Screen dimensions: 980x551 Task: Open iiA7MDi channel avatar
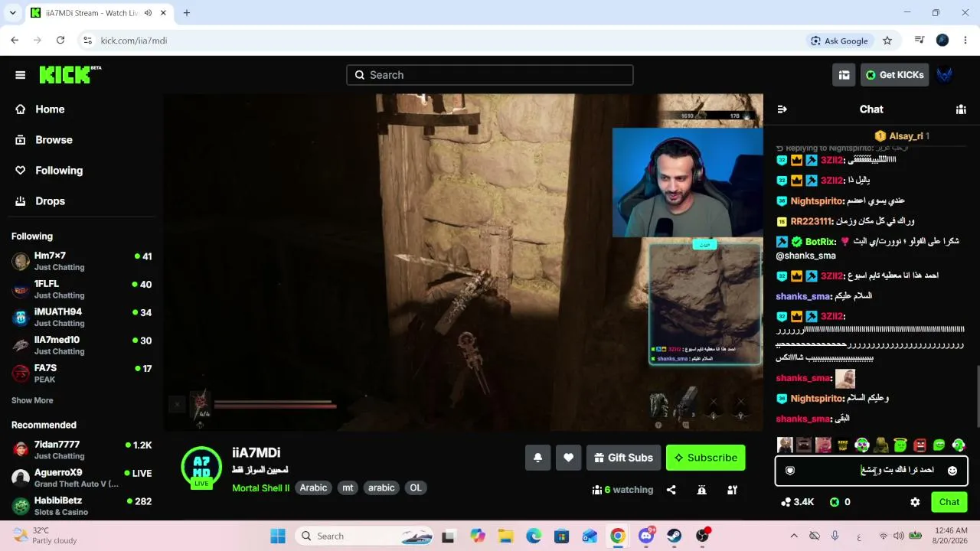click(201, 466)
